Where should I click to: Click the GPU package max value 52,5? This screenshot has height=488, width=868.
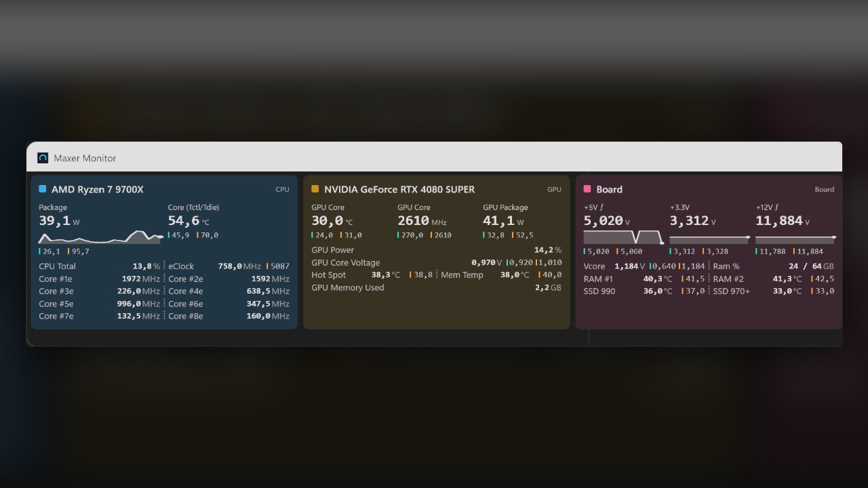pos(521,235)
